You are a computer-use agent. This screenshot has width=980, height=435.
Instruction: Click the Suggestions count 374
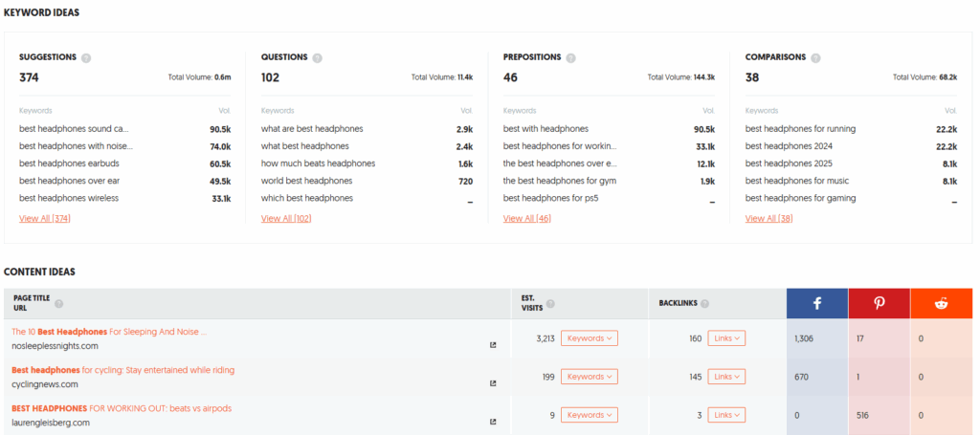(x=29, y=77)
